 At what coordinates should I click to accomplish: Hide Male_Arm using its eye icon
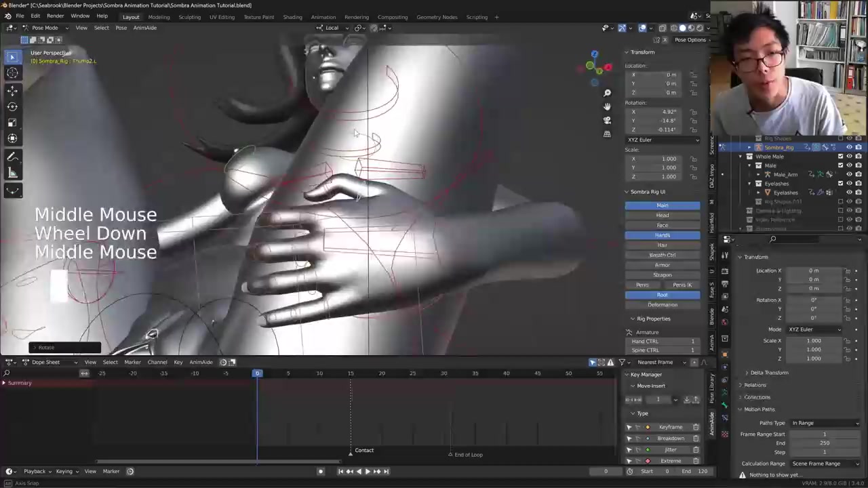(849, 174)
